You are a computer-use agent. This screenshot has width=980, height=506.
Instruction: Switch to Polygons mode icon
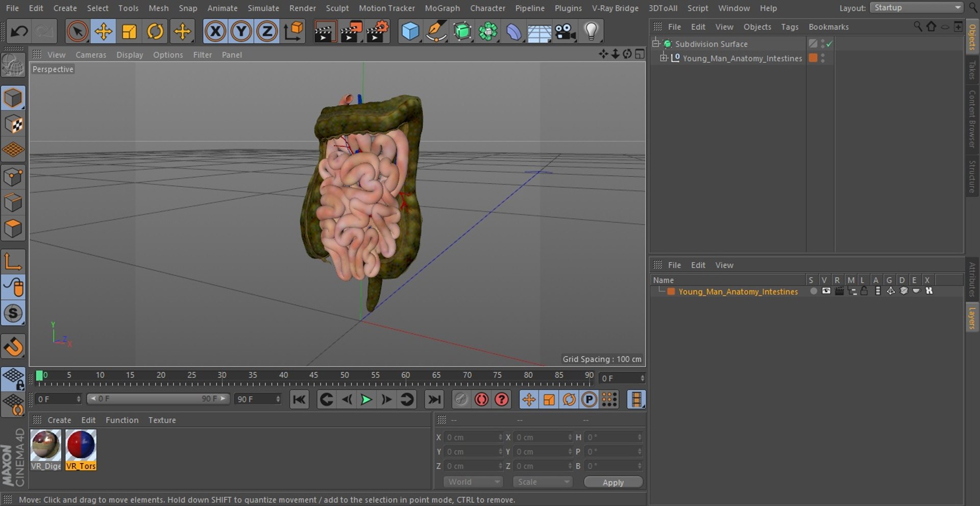click(x=13, y=228)
